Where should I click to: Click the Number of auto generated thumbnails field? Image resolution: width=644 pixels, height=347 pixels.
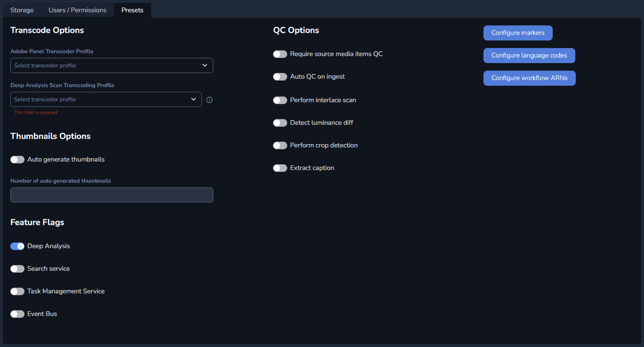click(112, 195)
